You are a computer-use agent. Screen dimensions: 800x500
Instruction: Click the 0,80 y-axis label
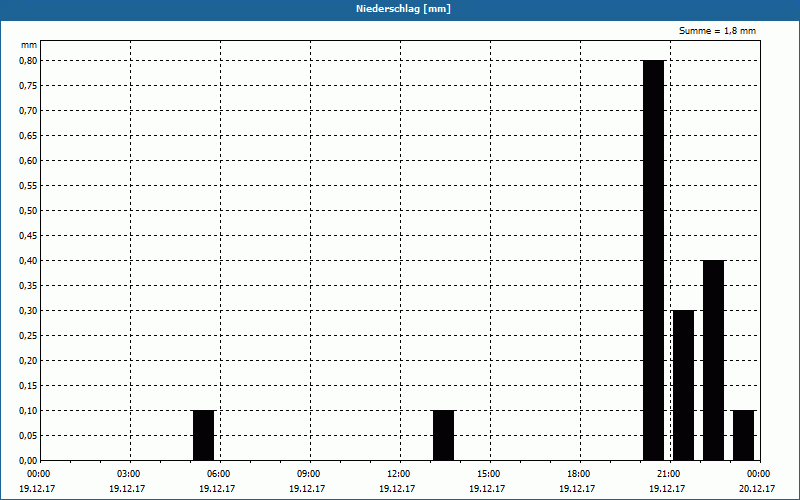click(x=28, y=61)
